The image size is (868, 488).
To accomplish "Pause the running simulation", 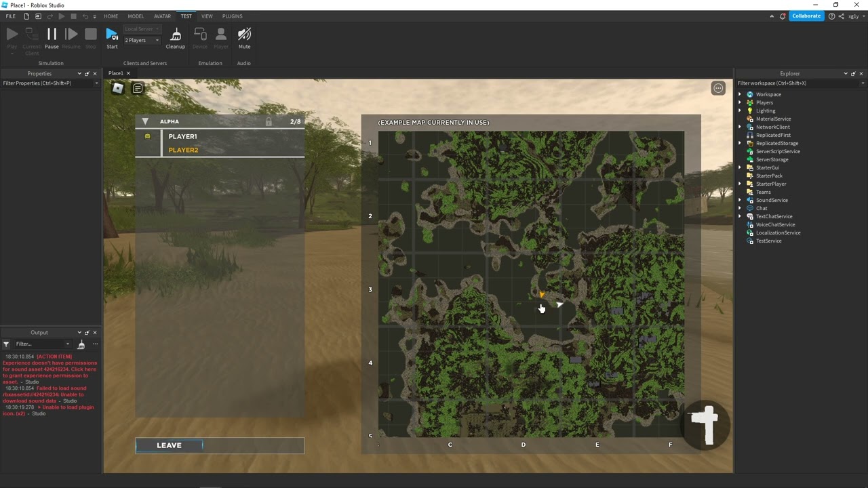I will 52,37.
